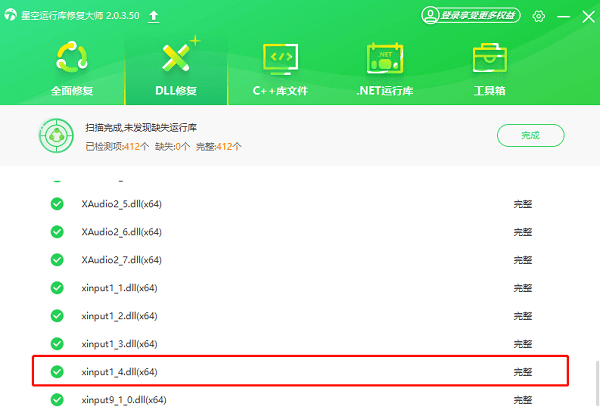Screen dimensions: 600x413
Task: Click the 星空运行库修复大师 2.0.3.50 title text
Action: point(80,16)
